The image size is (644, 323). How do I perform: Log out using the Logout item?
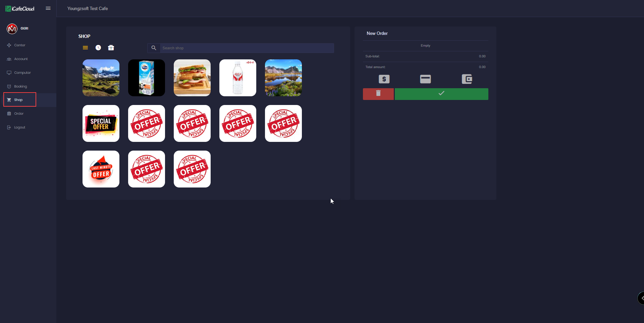click(19, 127)
